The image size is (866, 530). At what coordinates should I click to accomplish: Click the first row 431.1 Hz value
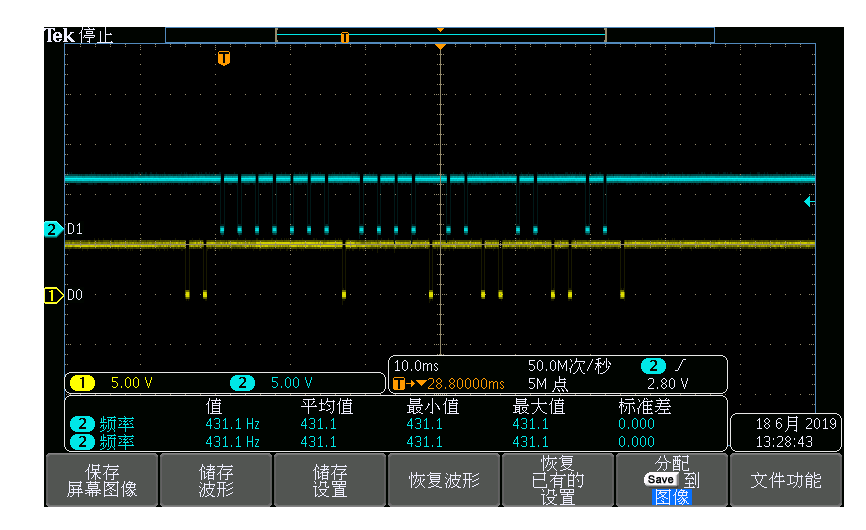(233, 424)
